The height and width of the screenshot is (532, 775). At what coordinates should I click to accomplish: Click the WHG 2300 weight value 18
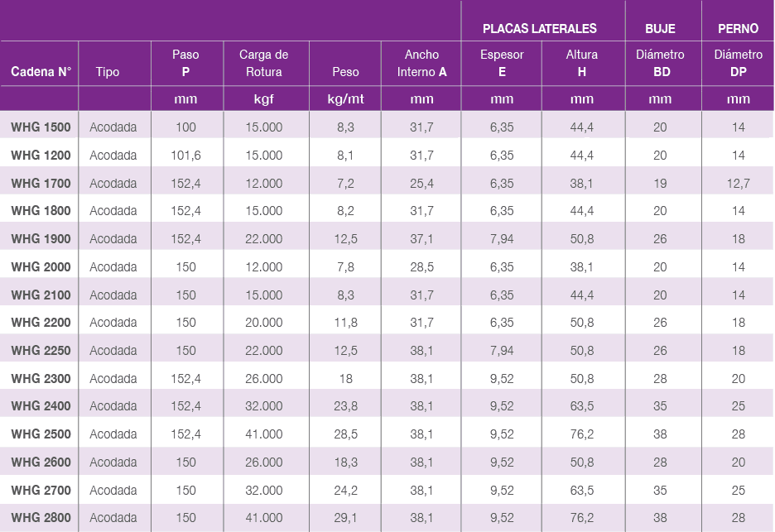click(x=345, y=379)
